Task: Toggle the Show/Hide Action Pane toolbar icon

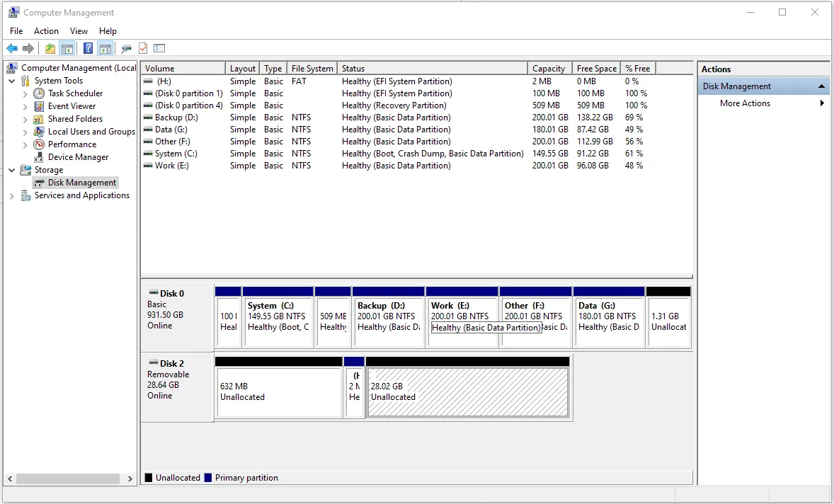Action: click(x=105, y=48)
